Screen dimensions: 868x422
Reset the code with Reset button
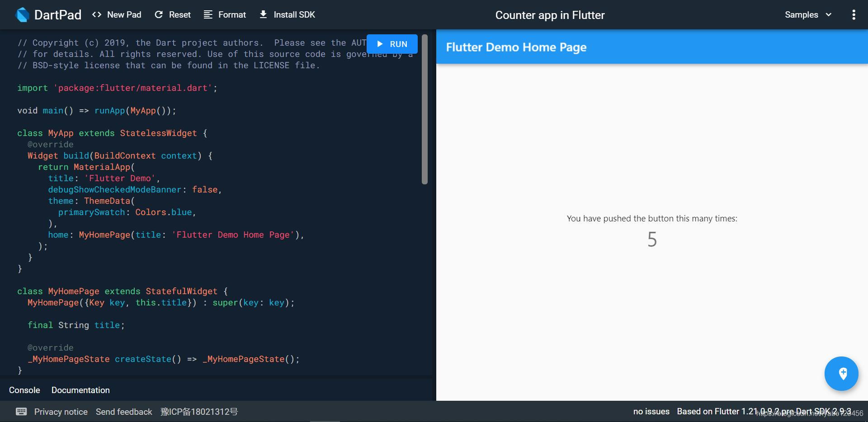173,15
